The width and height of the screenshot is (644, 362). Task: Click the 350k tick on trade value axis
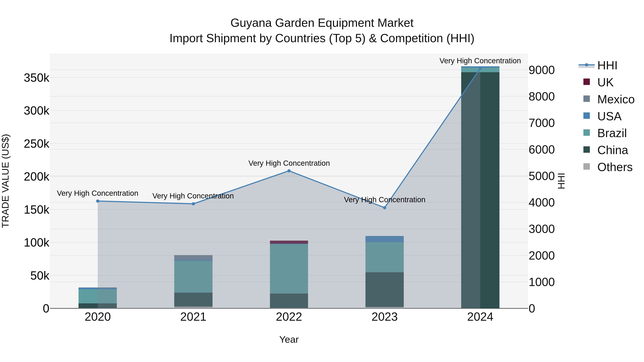[x=37, y=78]
